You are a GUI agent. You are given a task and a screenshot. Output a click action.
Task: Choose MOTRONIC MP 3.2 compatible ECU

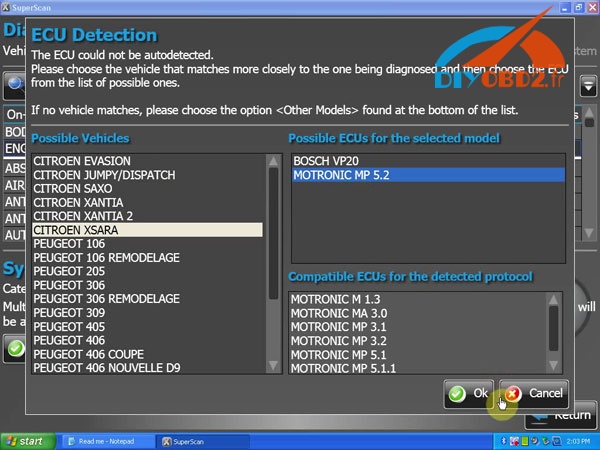418,341
